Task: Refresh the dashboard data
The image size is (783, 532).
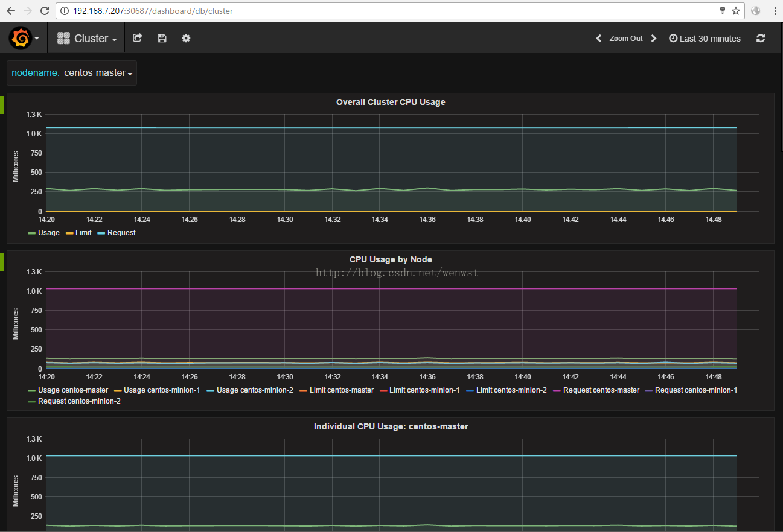Action: click(x=761, y=38)
